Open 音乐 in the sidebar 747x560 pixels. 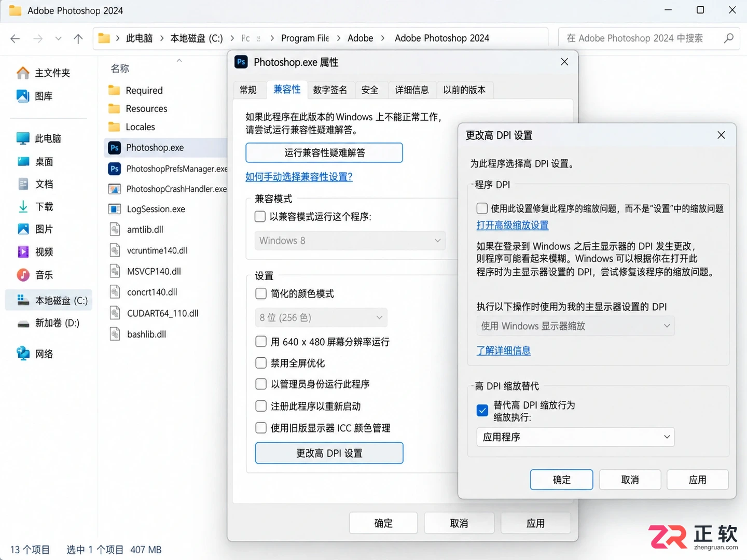35,275
